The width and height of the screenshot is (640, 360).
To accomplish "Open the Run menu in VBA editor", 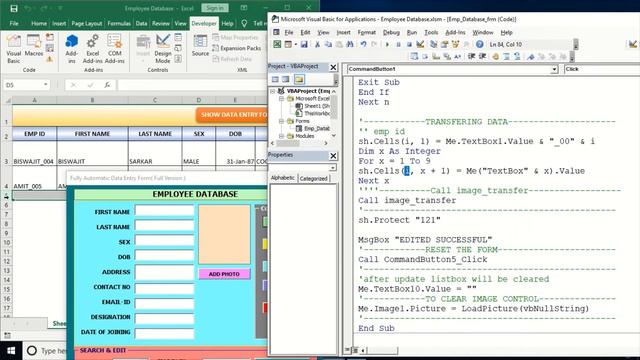I will coord(412,33).
